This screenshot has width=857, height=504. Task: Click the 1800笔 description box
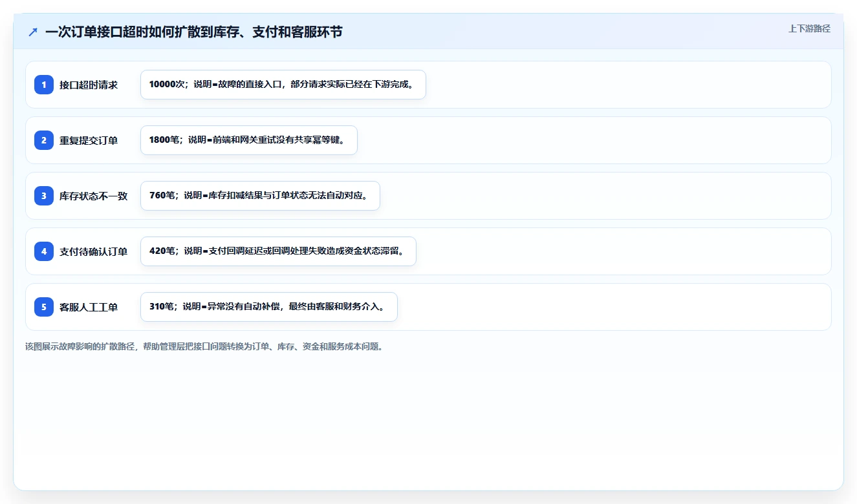point(249,140)
